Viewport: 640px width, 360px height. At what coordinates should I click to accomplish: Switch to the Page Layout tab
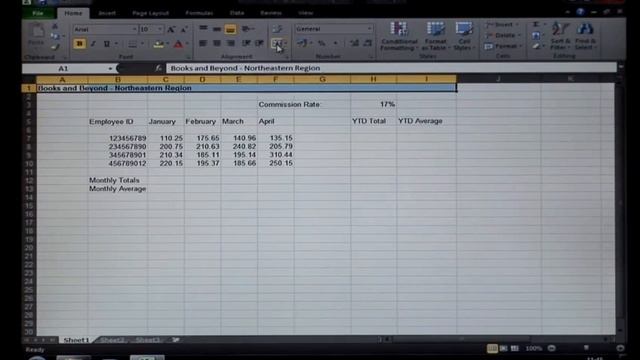[150, 13]
